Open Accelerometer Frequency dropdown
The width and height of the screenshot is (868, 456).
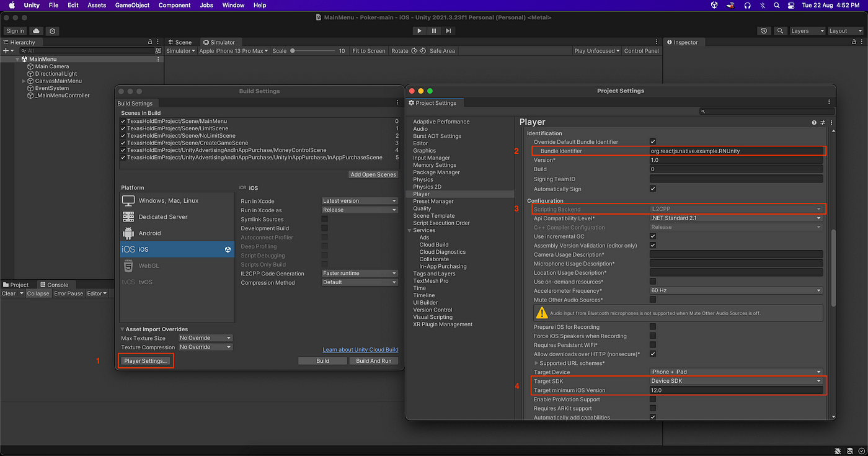737,290
